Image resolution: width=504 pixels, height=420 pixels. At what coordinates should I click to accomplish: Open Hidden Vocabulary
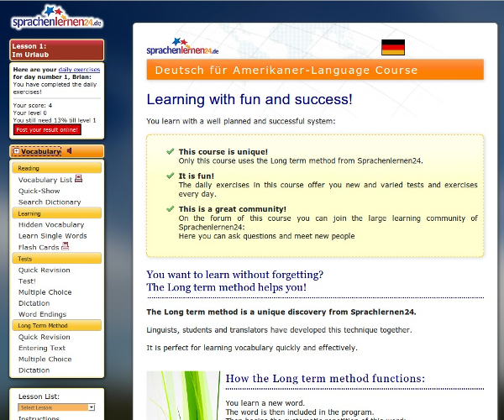(51, 224)
